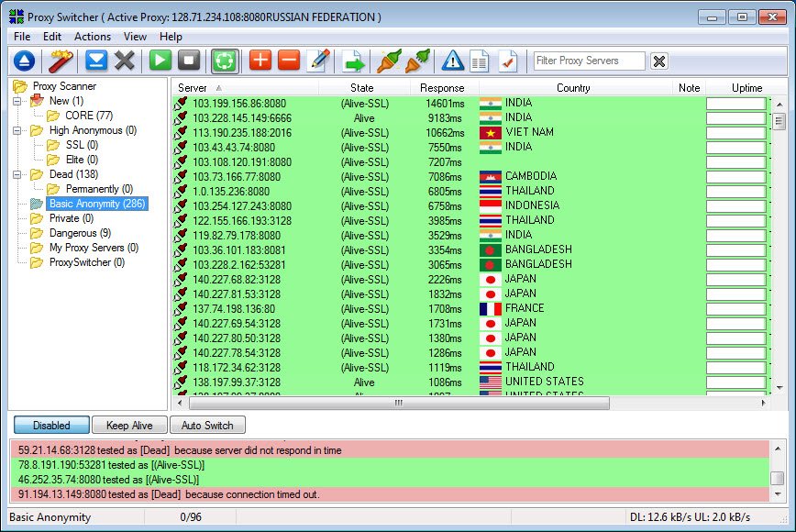Select the SSL (0) folder
796x532 pixels.
click(82, 145)
